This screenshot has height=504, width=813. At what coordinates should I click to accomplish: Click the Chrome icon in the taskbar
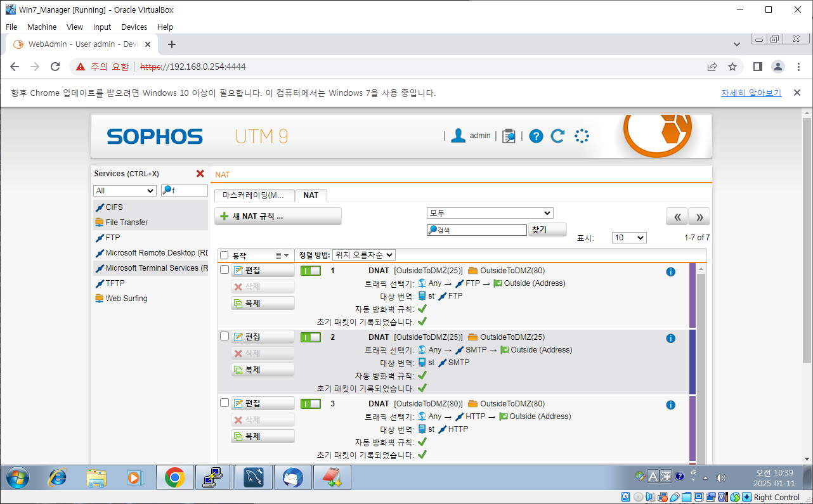[174, 477]
